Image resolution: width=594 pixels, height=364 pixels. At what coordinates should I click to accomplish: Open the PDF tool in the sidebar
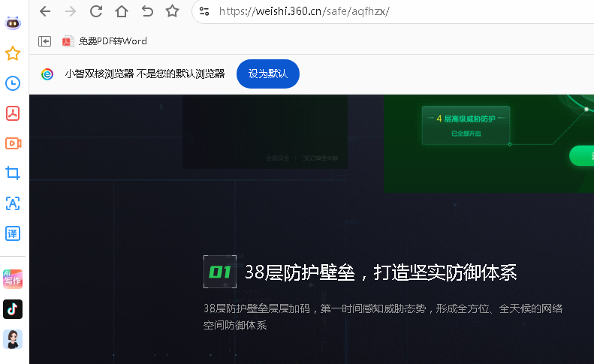pos(13,113)
